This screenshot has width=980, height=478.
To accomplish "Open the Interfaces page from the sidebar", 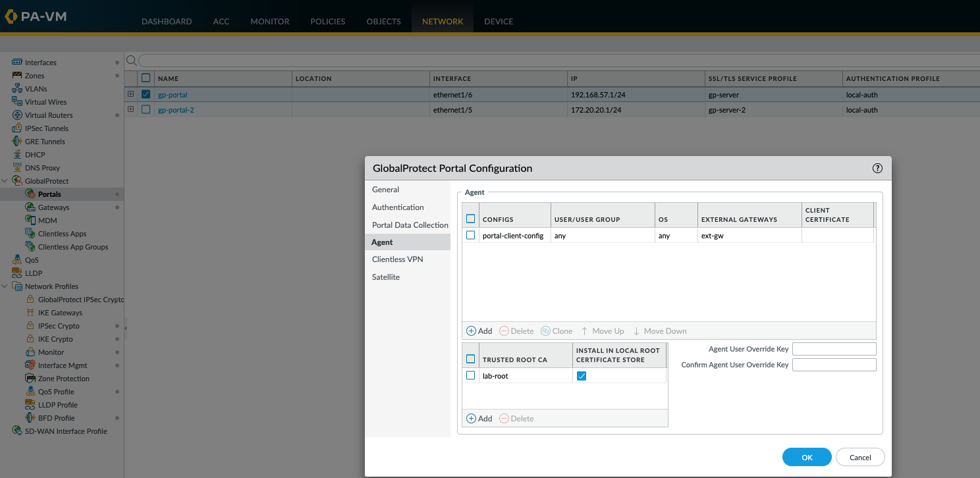I will (x=40, y=62).
